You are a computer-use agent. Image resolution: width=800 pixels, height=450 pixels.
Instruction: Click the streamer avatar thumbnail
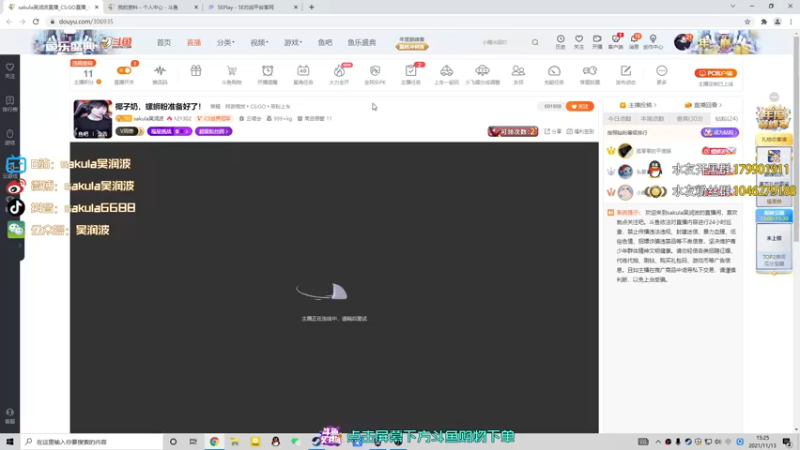pyautogui.click(x=92, y=119)
